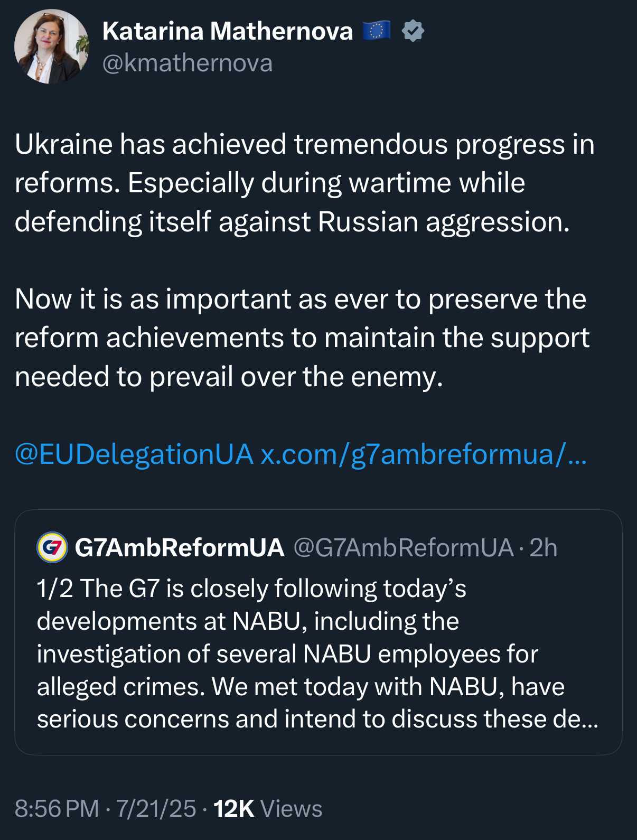
Task: Click the 2h timestamp on the quoted tweet
Action: click(x=544, y=548)
